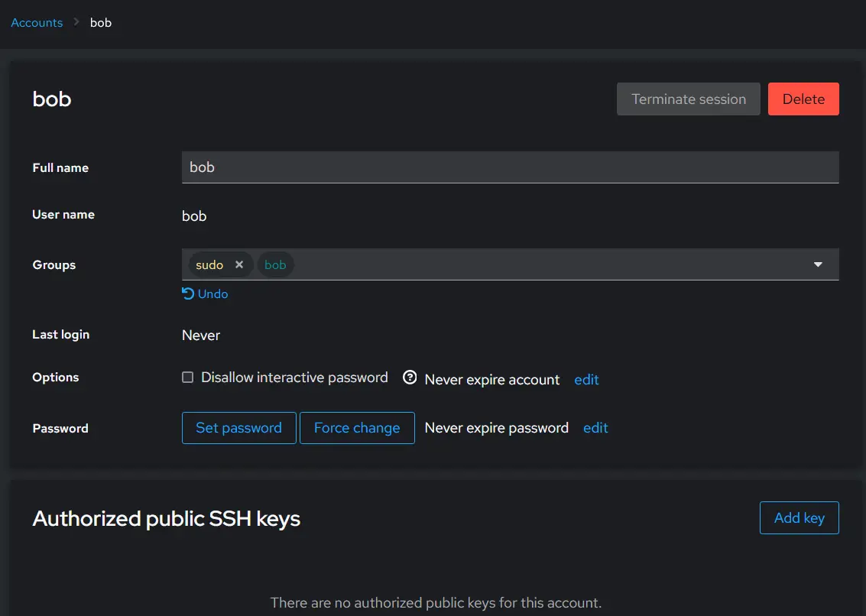Image resolution: width=866 pixels, height=616 pixels.
Task: Click the help question mark icon in Options
Action: (x=409, y=378)
